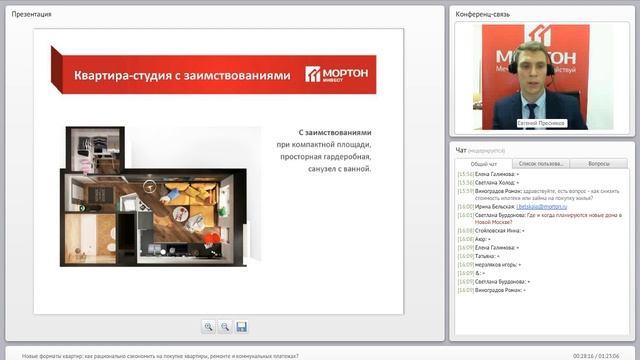Select the apartment floor plan image on the slide

160,197
